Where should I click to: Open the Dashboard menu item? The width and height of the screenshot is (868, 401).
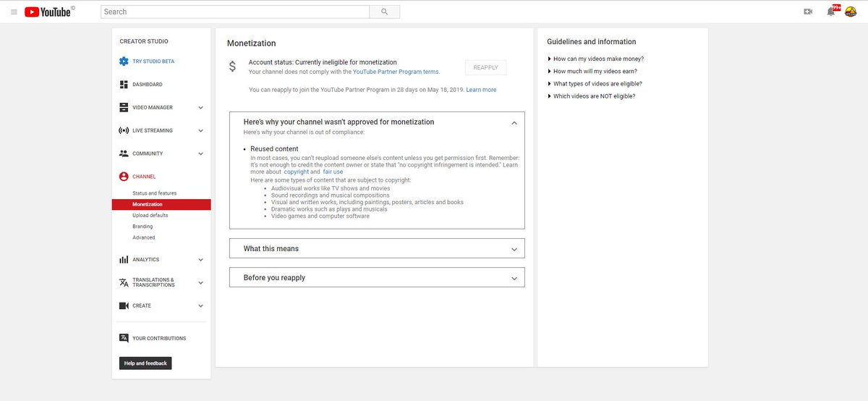[148, 85]
